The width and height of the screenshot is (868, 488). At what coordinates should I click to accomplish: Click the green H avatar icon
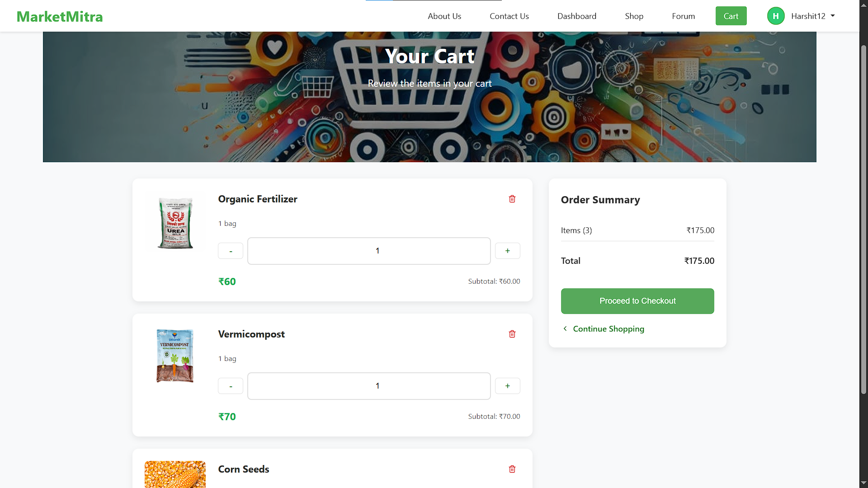click(x=776, y=16)
